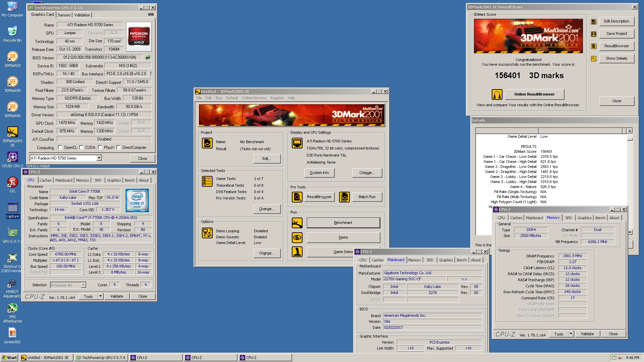This screenshot has height=362, width=644.
Task: Click the Benchmark button
Action: coord(343,223)
